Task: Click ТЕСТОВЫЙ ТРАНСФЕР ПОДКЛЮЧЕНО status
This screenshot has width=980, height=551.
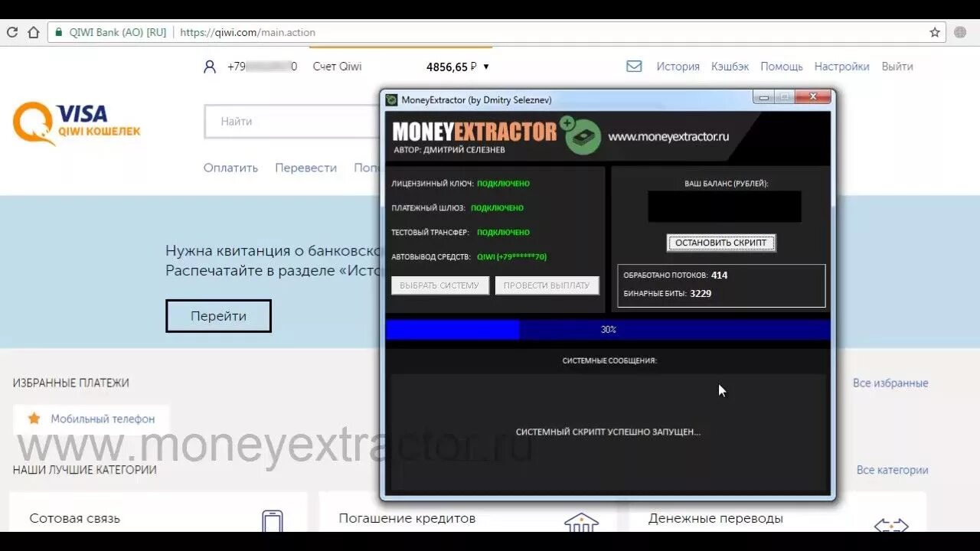Action: (x=460, y=233)
